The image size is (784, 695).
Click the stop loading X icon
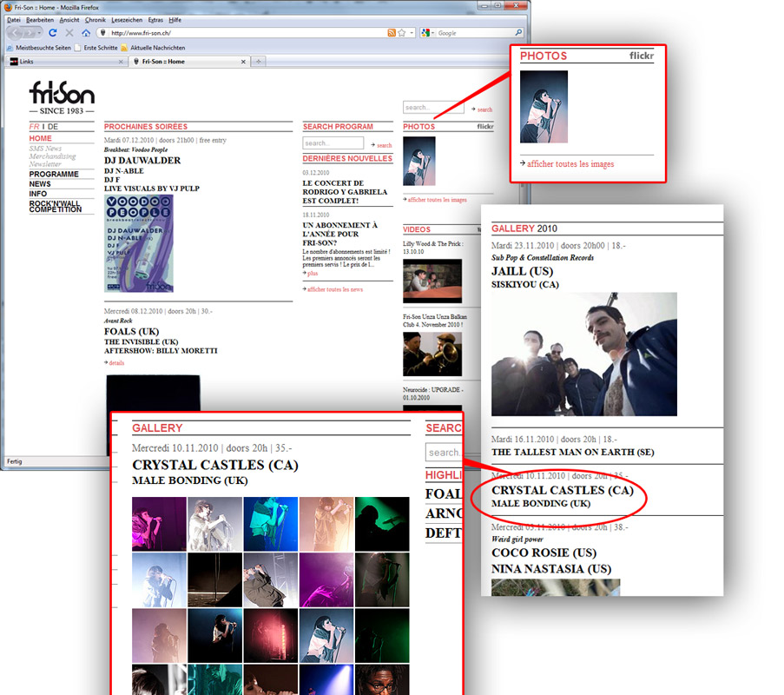tap(69, 33)
